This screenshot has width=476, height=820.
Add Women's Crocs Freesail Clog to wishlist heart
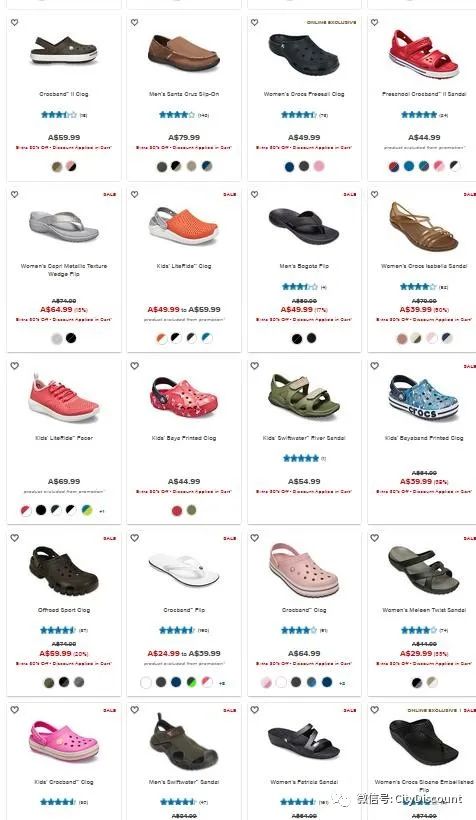tap(254, 22)
